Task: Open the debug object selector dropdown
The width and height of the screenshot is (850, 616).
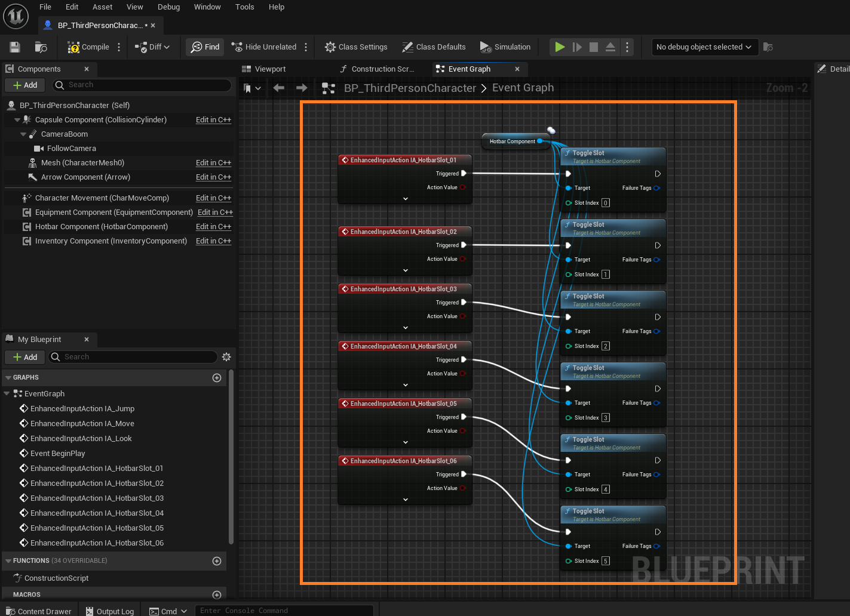Action: (705, 47)
